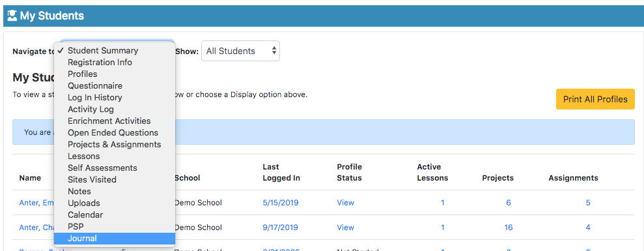
Task: Open active lessons count in 5/15/2019 row
Action: tap(442, 203)
